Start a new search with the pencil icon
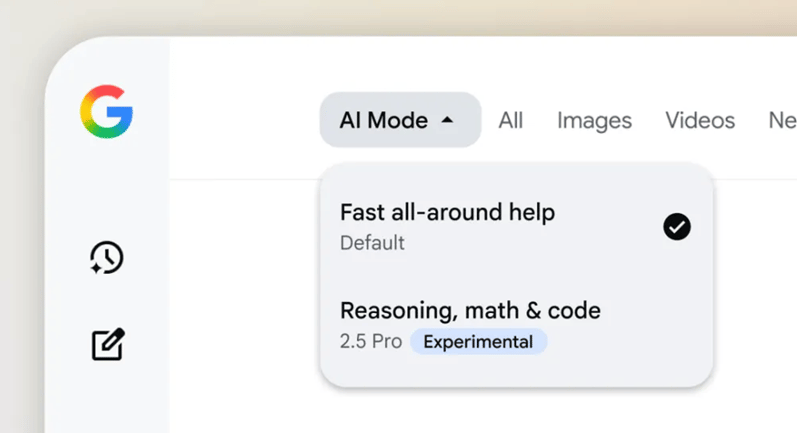The image size is (799, 433). 108,344
